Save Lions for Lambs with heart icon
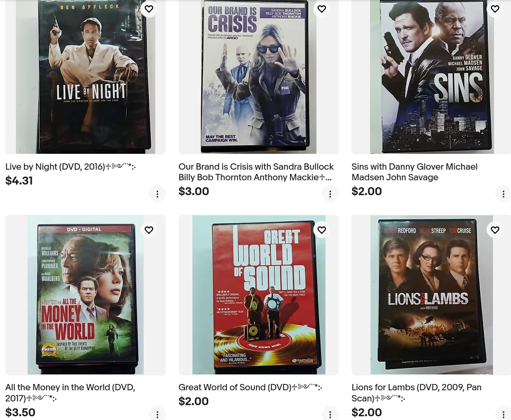This screenshot has height=420, width=511. [495, 230]
